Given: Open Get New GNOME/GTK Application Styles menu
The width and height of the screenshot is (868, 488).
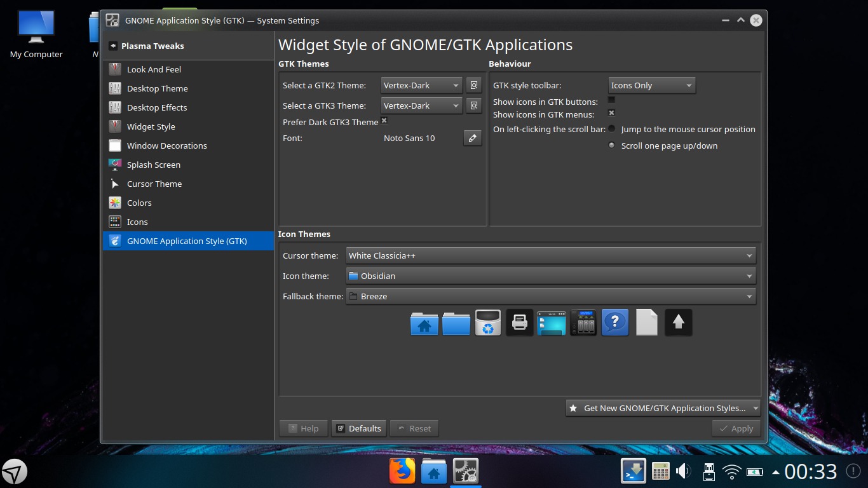Looking at the screenshot, I should 663,408.
